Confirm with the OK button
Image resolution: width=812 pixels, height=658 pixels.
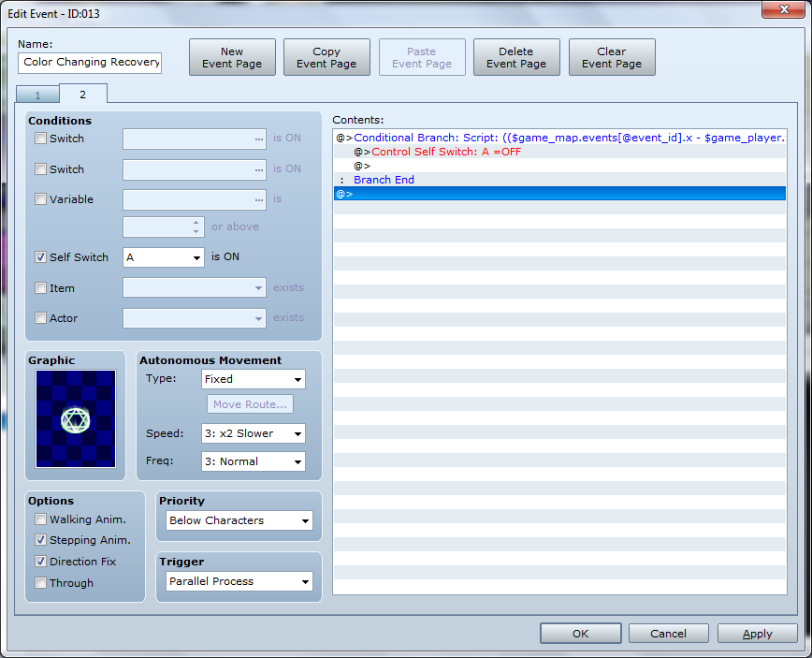581,634
